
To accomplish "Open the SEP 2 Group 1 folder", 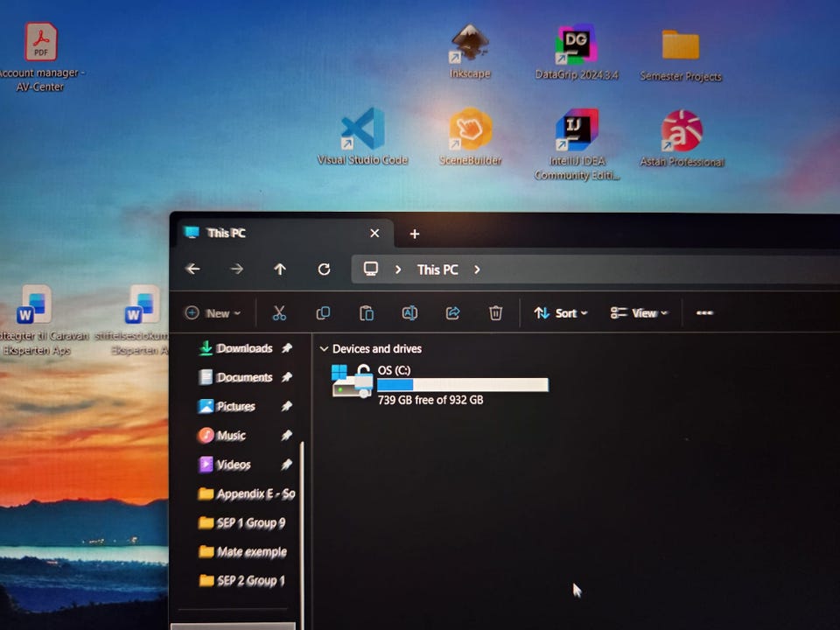I will tap(242, 580).
